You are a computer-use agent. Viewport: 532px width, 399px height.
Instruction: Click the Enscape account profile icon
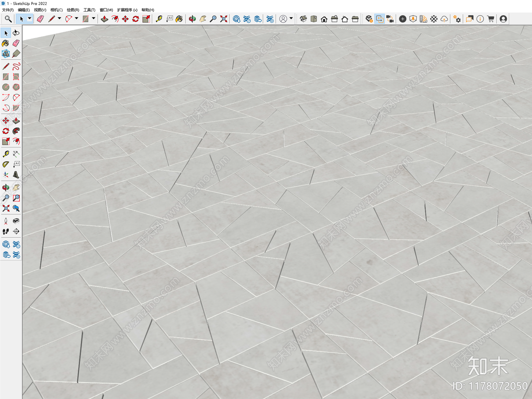[503, 19]
